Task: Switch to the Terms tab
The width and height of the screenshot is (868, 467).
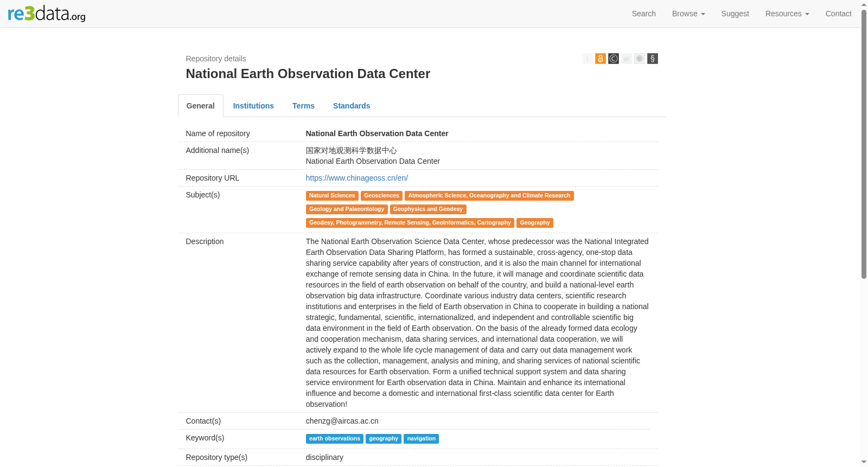Action: [303, 106]
